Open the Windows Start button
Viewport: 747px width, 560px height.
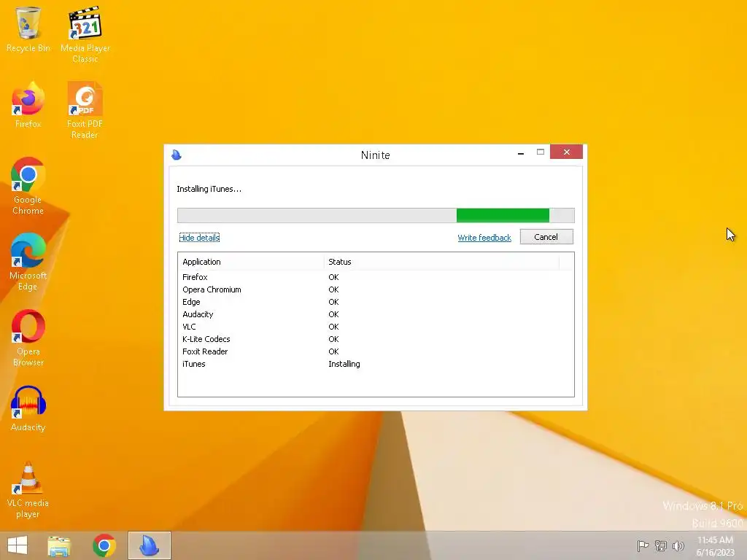pyautogui.click(x=18, y=545)
